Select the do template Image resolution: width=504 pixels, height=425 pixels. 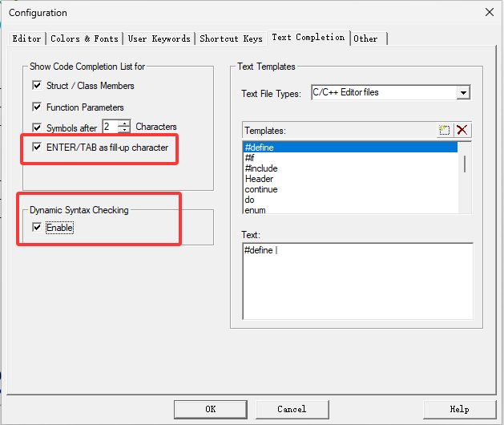click(350, 200)
